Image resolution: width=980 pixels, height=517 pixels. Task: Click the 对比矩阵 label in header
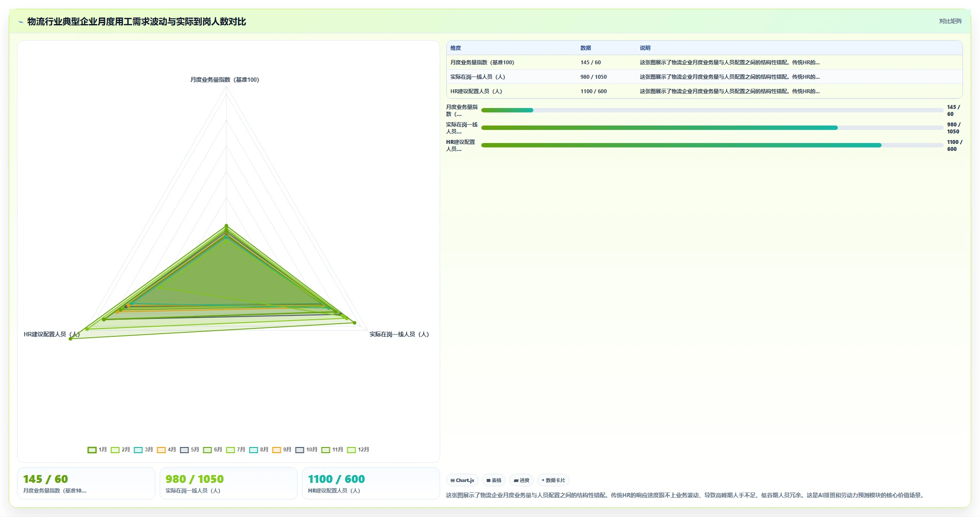pos(950,21)
